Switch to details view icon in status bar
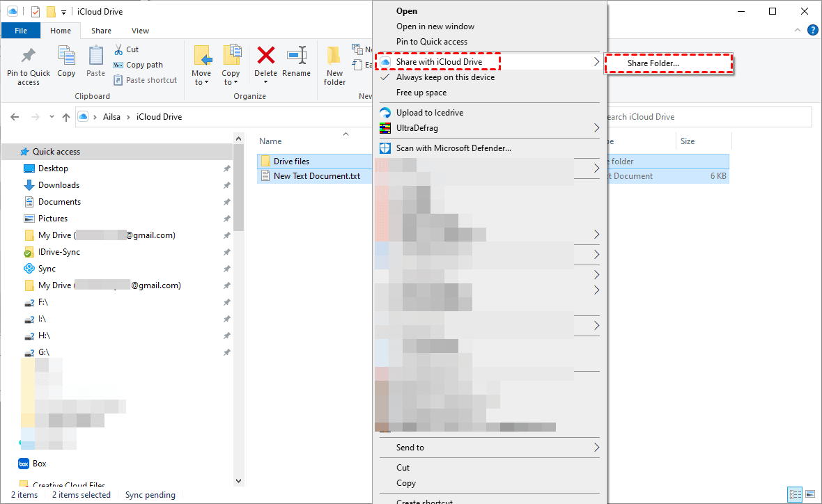Screen dimensions: 822x504 [x=796, y=494]
